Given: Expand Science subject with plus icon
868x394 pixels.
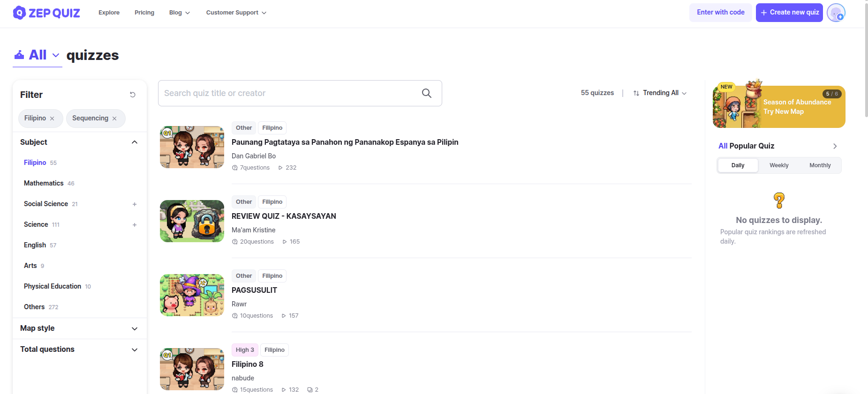Looking at the screenshot, I should point(135,225).
